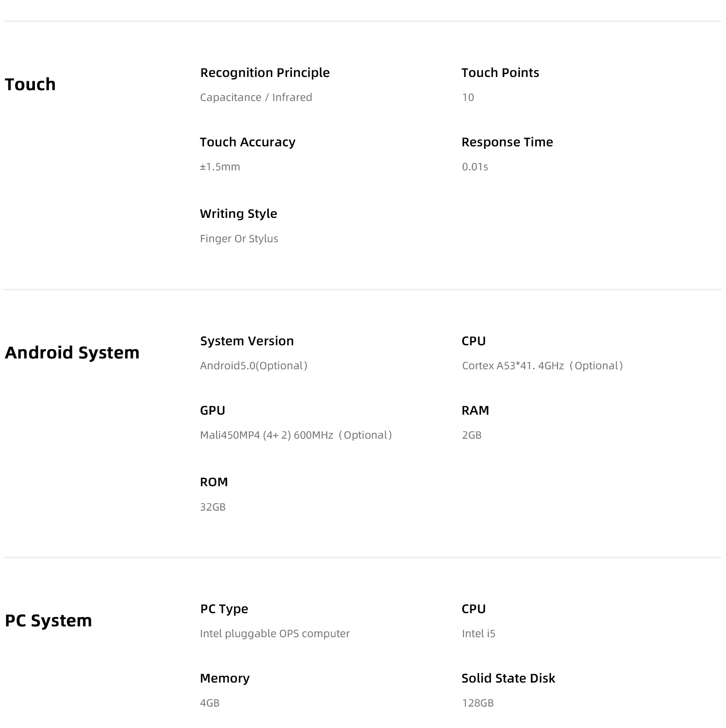Screen dimensions: 726x728
Task: Select the ±1.5mm accuracy value
Action: click(x=220, y=167)
